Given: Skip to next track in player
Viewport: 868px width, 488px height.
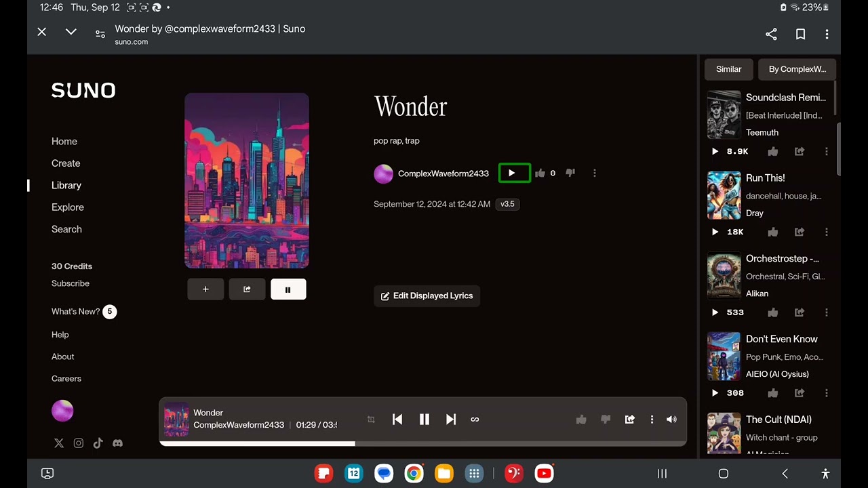Looking at the screenshot, I should click(x=451, y=420).
